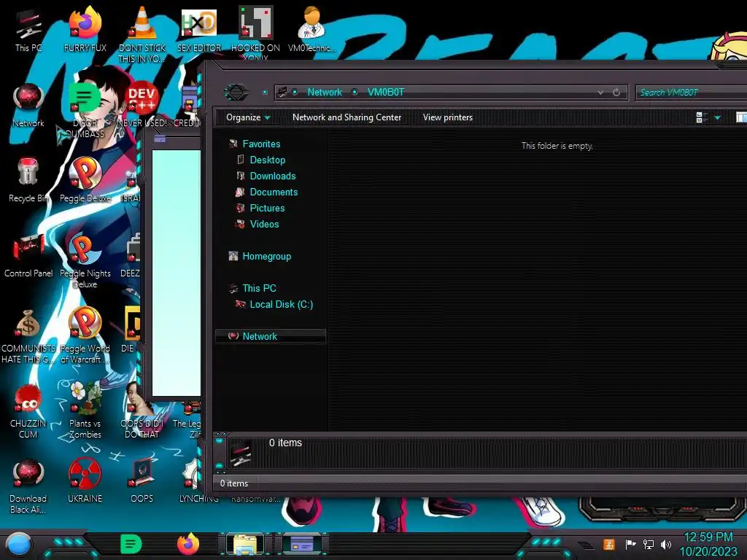Click Explorer back navigation button
Image resolution: width=747 pixels, height=560 pixels.
coord(236,92)
